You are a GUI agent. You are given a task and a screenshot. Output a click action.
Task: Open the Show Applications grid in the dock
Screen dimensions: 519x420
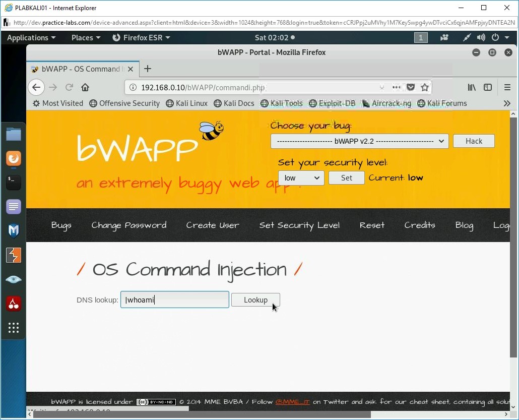[13, 328]
